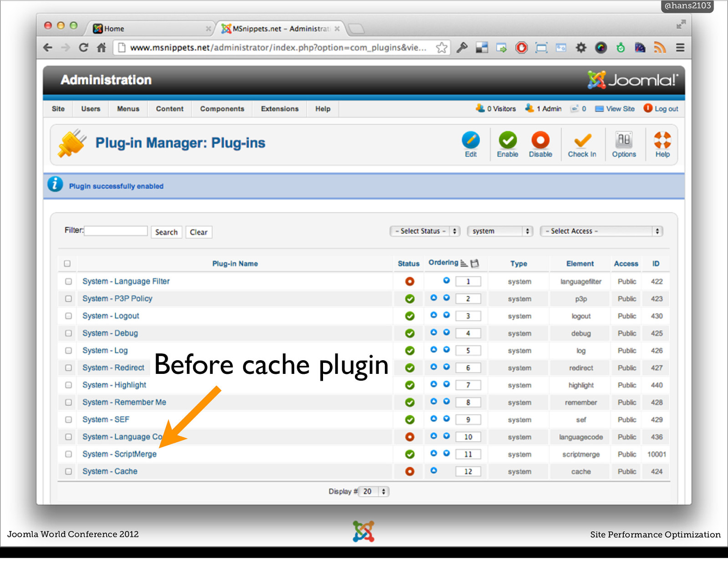This screenshot has width=728, height=561.
Task: Open the Extensions menu
Action: pyautogui.click(x=280, y=109)
